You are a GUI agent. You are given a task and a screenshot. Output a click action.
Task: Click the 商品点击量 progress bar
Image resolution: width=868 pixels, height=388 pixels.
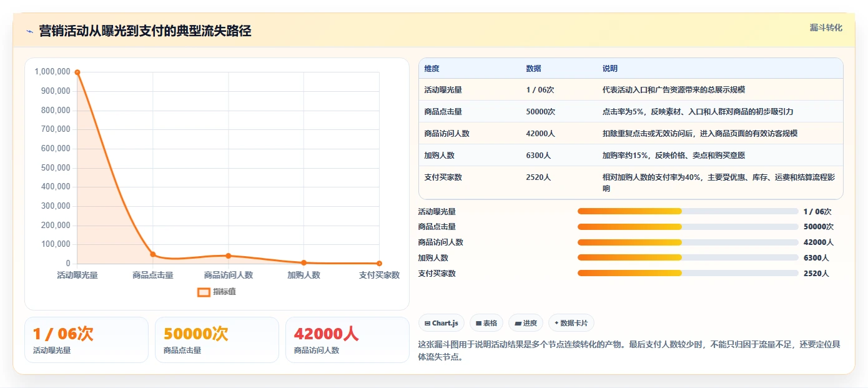688,227
